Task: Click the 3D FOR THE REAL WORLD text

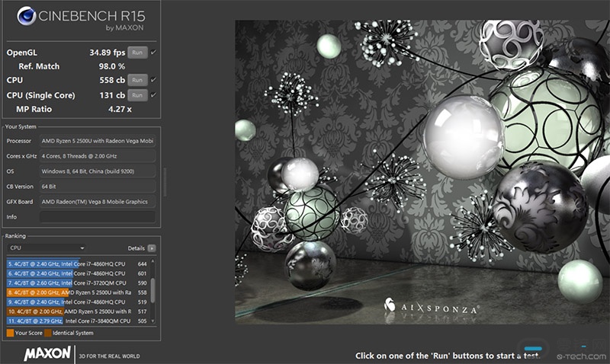Action: [109, 356]
